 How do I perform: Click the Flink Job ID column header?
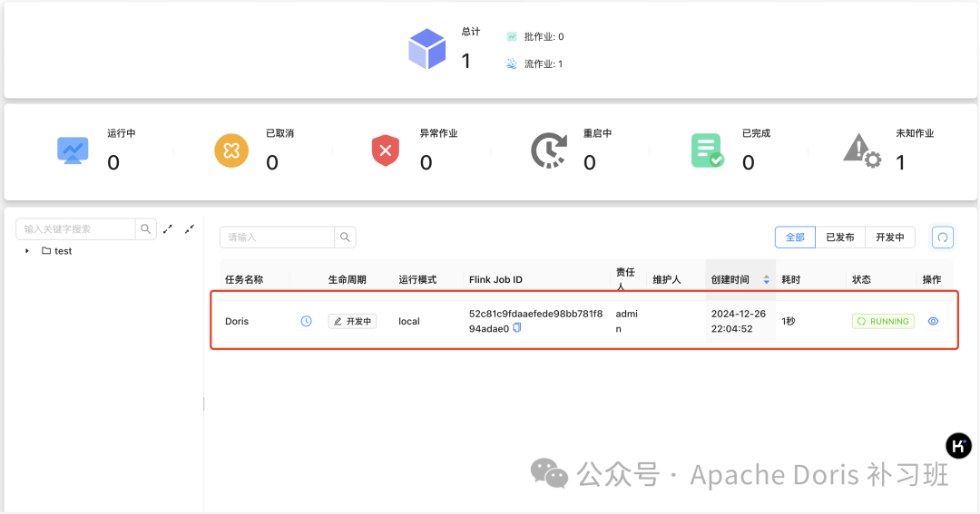click(x=495, y=280)
